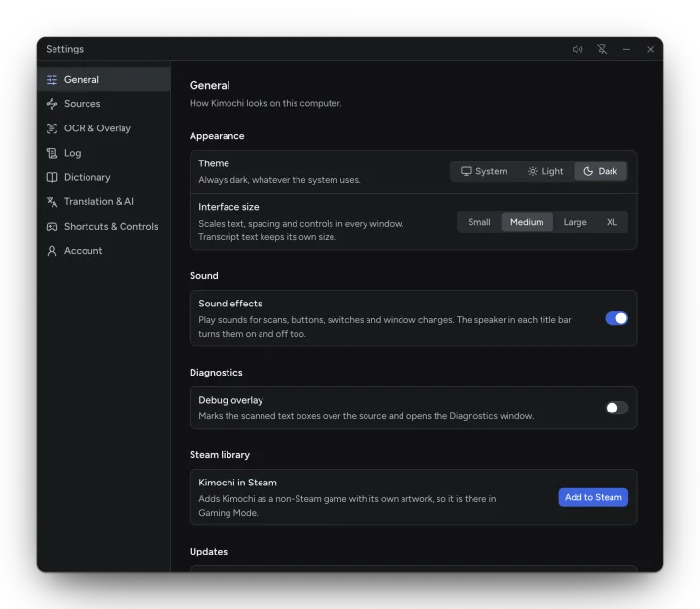Click the Sources plug icon
Image resolution: width=700 pixels, height=609 pixels.
point(52,104)
